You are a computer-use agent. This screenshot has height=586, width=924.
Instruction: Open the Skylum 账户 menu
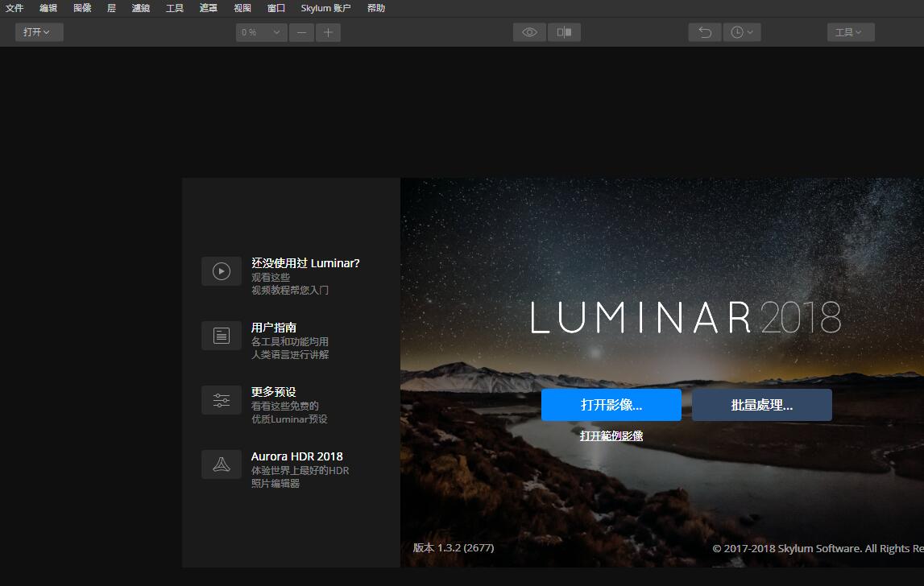pyautogui.click(x=325, y=8)
